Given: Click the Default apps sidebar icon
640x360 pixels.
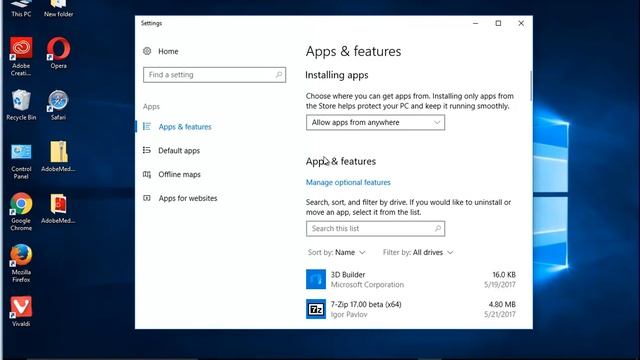Looking at the screenshot, I should coord(147,150).
